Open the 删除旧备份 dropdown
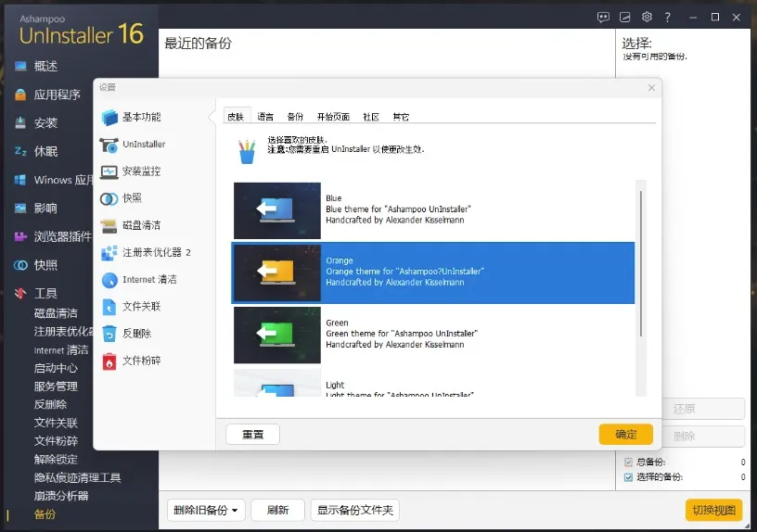Viewport: 757px width, 532px height. tap(206, 511)
